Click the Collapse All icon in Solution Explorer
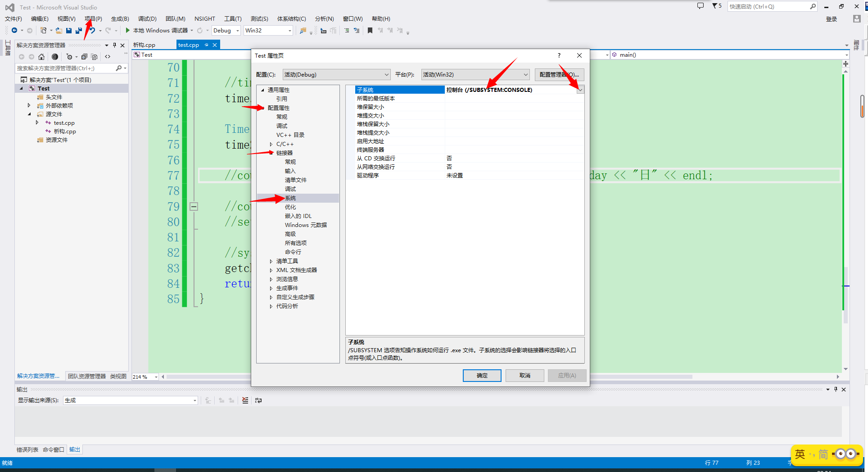 tap(84, 57)
